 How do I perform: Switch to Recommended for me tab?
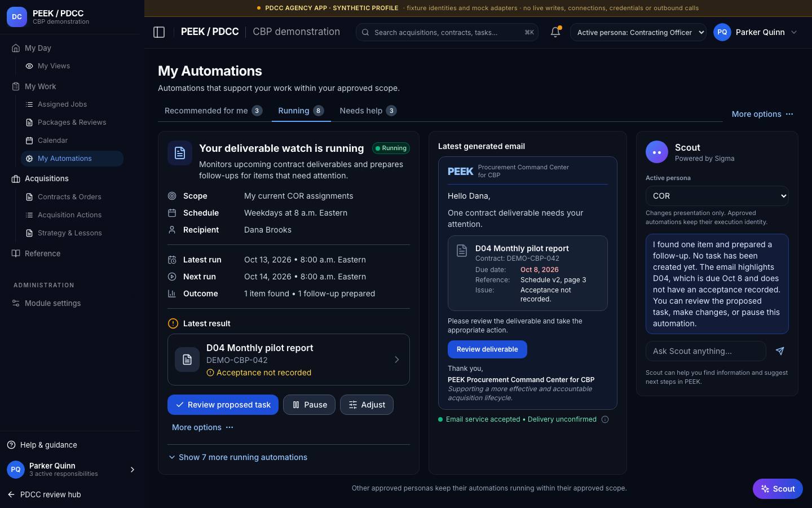pyautogui.click(x=213, y=111)
